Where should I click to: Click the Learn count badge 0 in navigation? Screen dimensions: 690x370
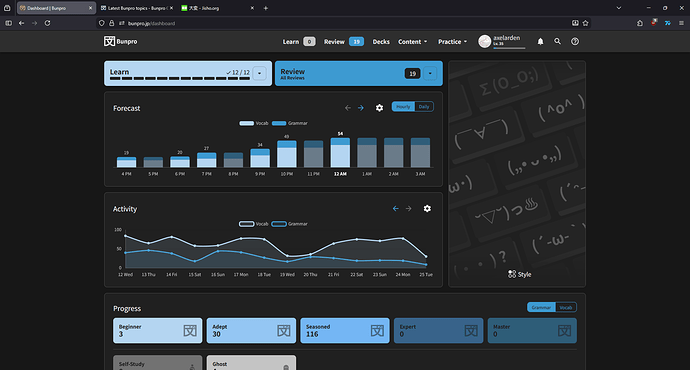click(x=309, y=42)
